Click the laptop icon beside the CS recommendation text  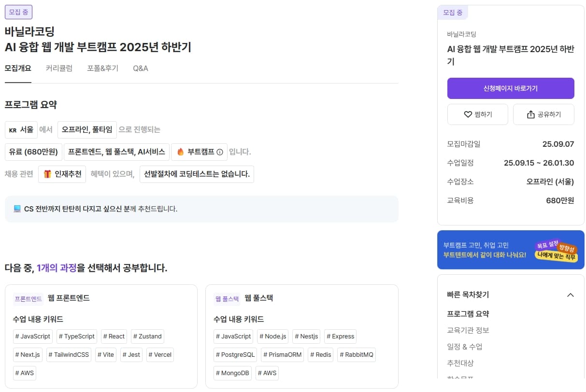click(18, 209)
